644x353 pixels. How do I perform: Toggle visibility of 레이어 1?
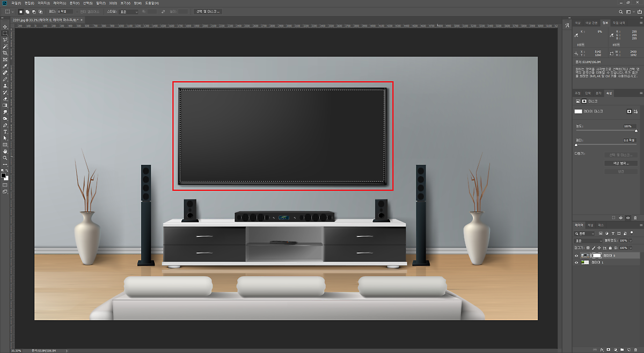tap(577, 263)
